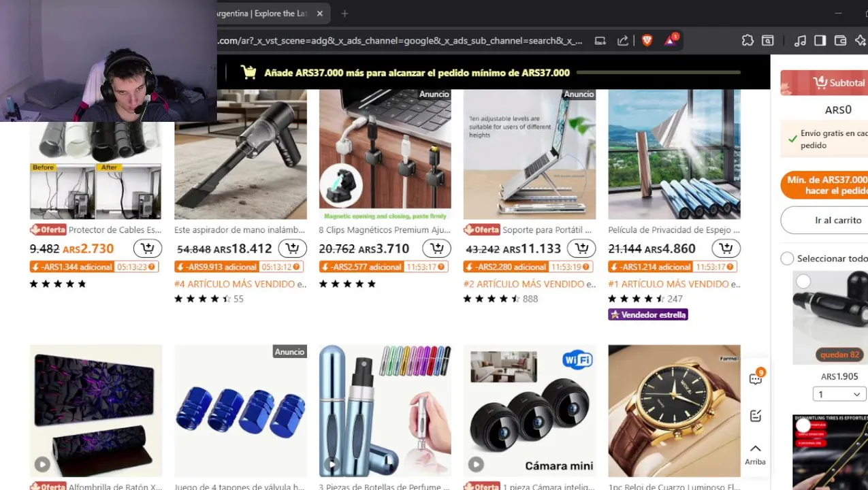Viewport: 868px width, 490px height.
Task: Open the browser extensions puzzle icon
Action: click(x=748, y=40)
